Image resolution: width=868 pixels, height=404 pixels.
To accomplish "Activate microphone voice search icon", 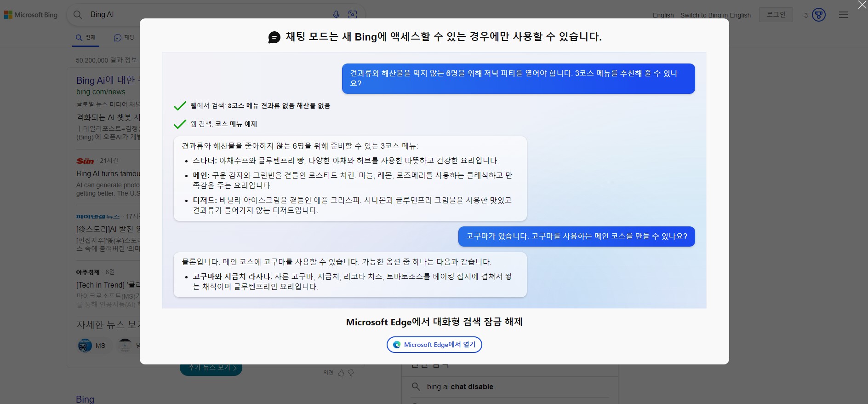I will coord(336,15).
